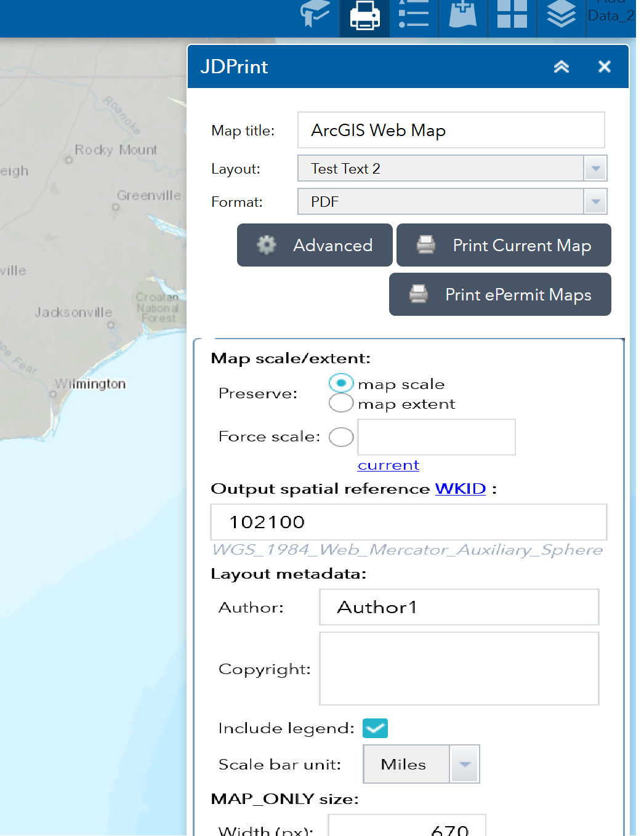Enable the Force scale radio button
The width and height of the screenshot is (644, 836).
[x=341, y=437]
